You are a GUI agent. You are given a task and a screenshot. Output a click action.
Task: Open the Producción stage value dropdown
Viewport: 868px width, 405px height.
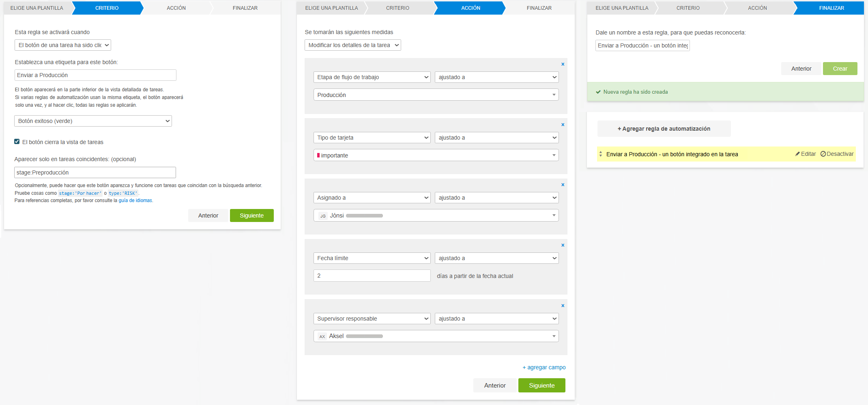(x=436, y=95)
